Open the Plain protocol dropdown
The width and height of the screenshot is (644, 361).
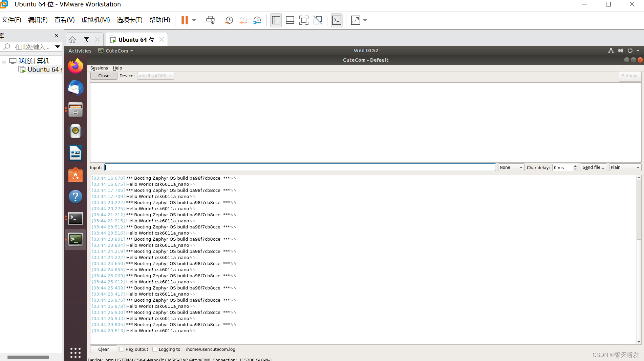pos(625,167)
